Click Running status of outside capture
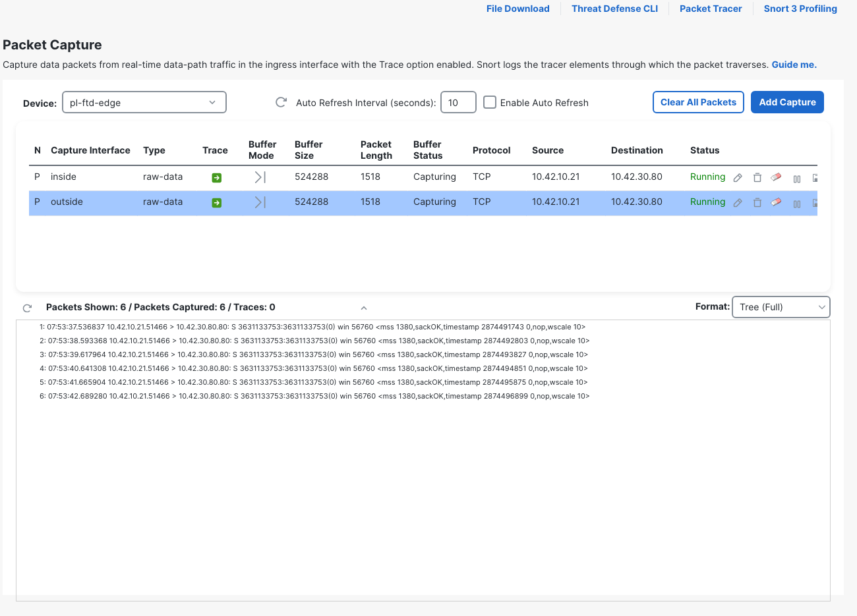This screenshot has width=857, height=616. point(707,202)
